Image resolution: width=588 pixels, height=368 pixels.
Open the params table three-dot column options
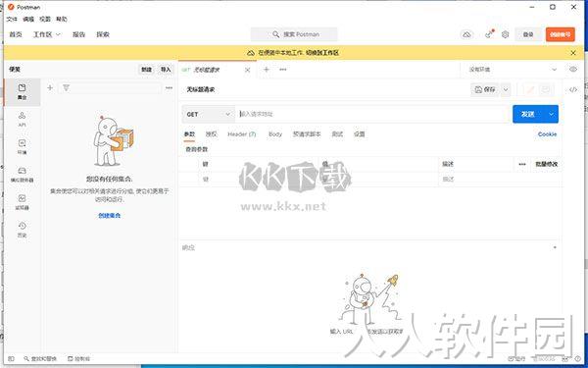pos(522,164)
